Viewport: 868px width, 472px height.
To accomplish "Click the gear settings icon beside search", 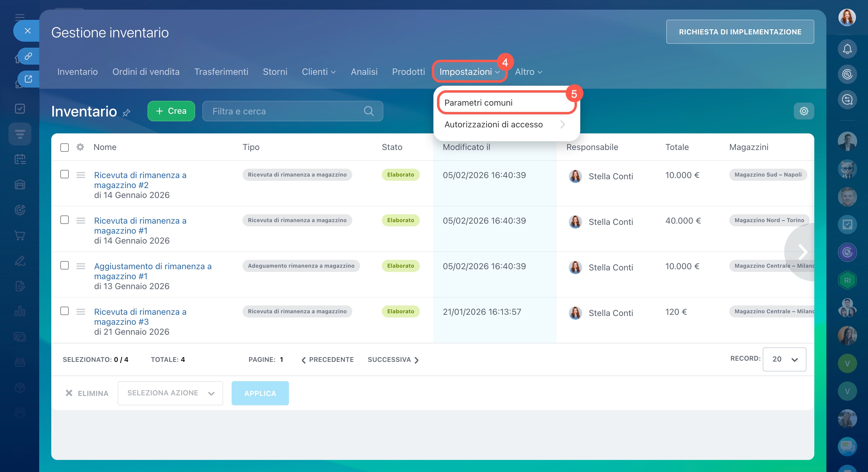I will tap(804, 111).
